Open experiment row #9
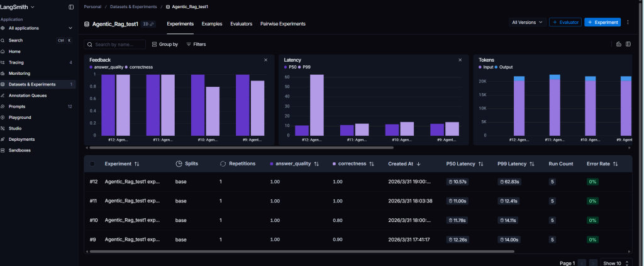The image size is (644, 266). (x=357, y=240)
